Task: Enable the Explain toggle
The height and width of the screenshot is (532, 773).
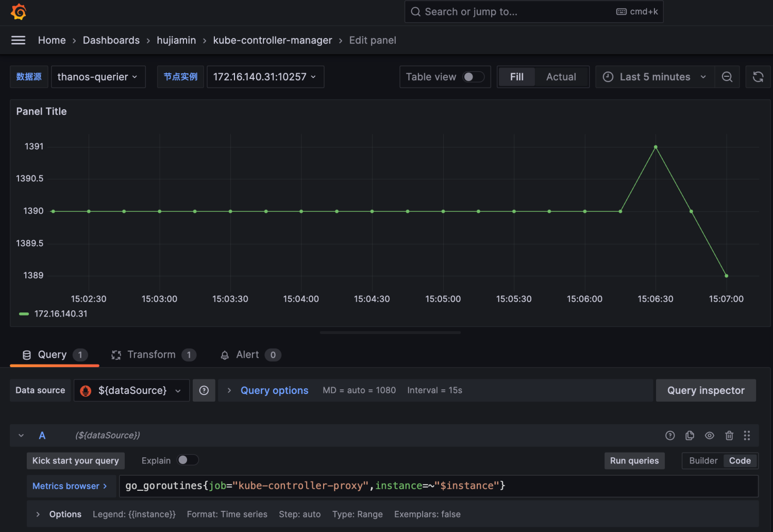Action: (188, 460)
